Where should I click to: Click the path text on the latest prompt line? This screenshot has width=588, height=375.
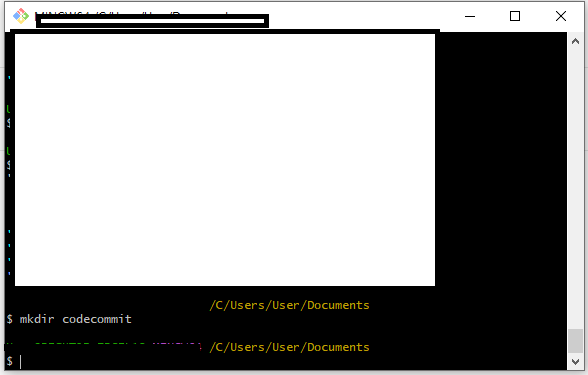point(289,347)
